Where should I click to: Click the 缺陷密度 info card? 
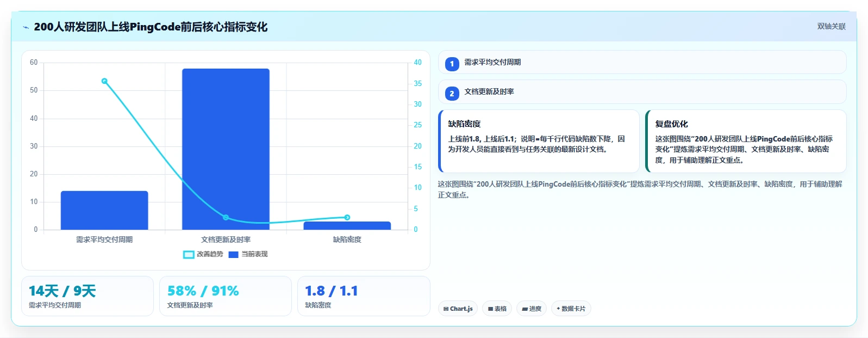pyautogui.click(x=539, y=141)
